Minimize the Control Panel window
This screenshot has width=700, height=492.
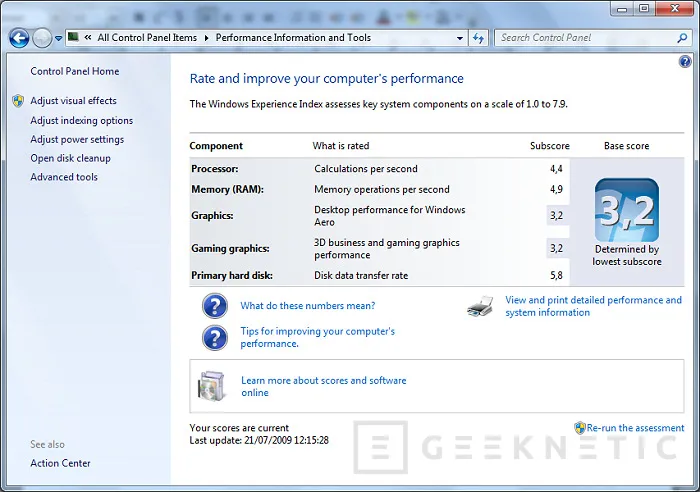click(622, 8)
